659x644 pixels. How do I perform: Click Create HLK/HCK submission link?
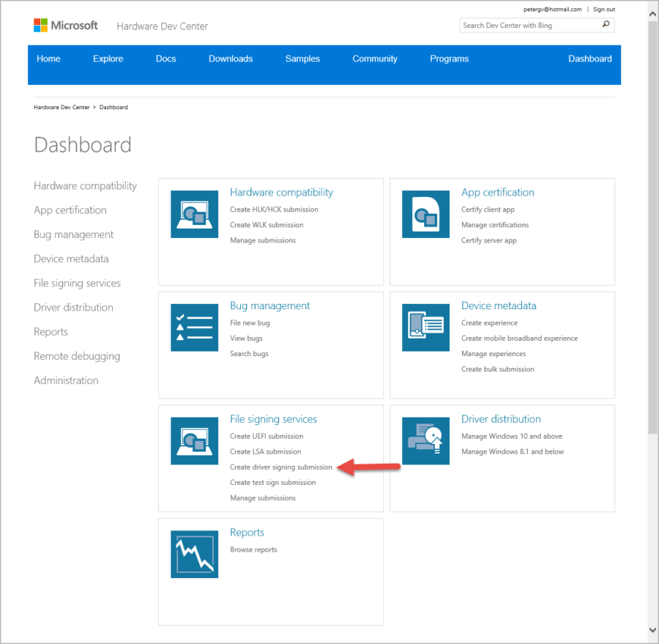click(274, 210)
